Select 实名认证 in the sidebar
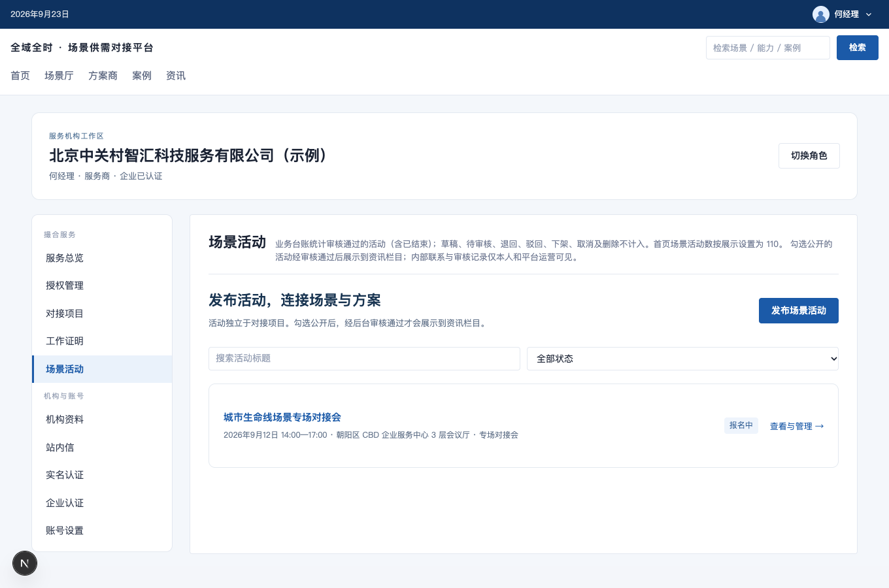Screen dimensions: 889x588 [102, 475]
